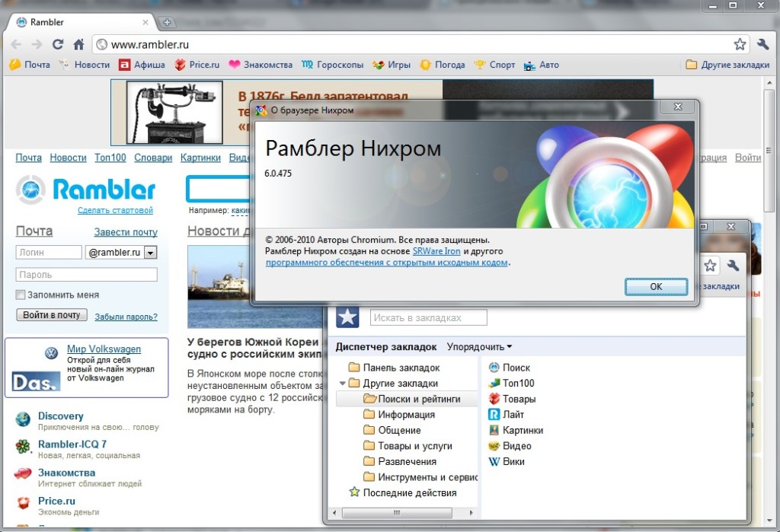Open the Словари link in the page navigation

pos(153,158)
